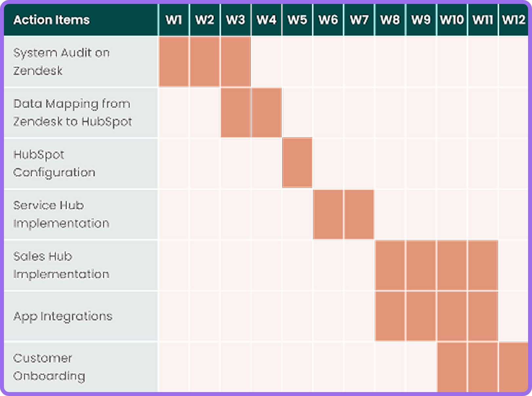Click App Integrations filled cell in W9
532x396 pixels.
tap(421, 316)
